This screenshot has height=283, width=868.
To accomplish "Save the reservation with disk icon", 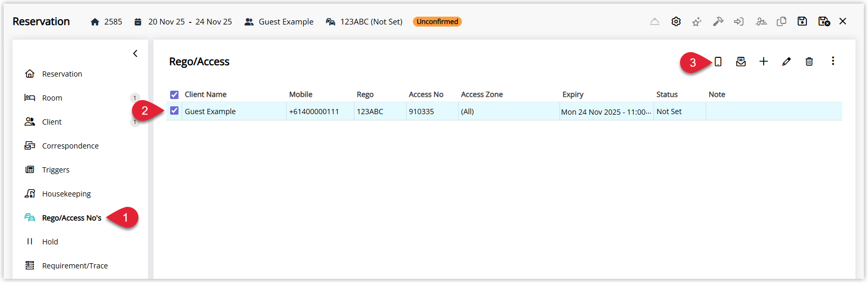I will (802, 21).
